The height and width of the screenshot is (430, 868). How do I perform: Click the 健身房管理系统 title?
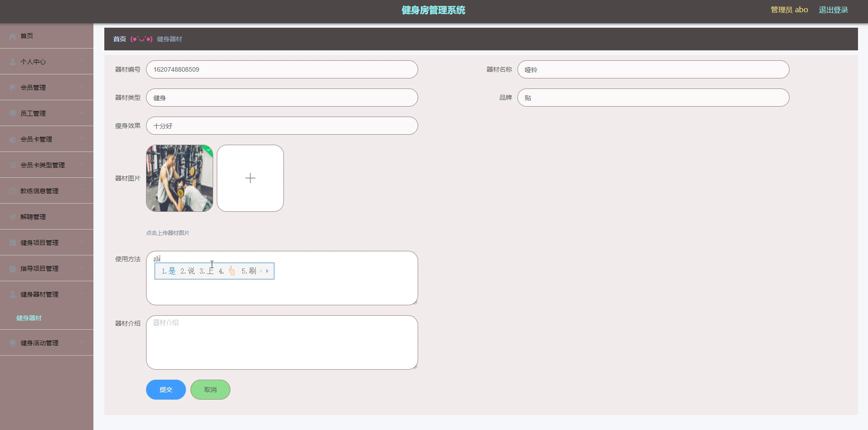434,10
